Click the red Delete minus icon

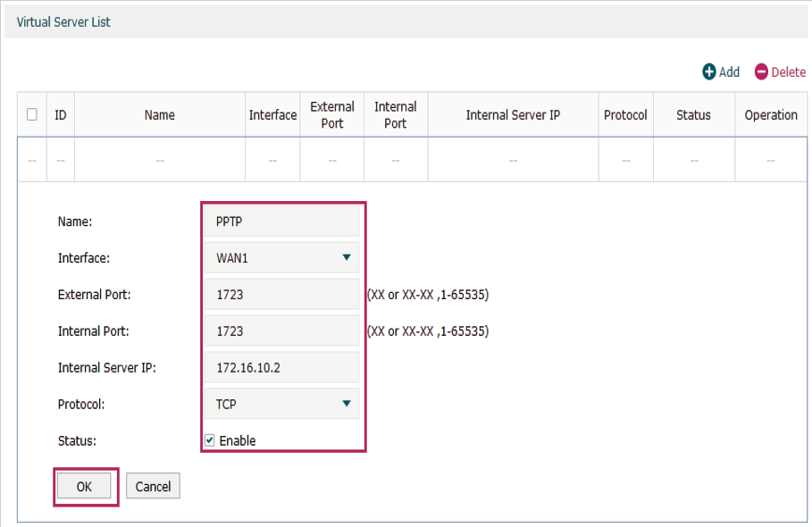(761, 72)
